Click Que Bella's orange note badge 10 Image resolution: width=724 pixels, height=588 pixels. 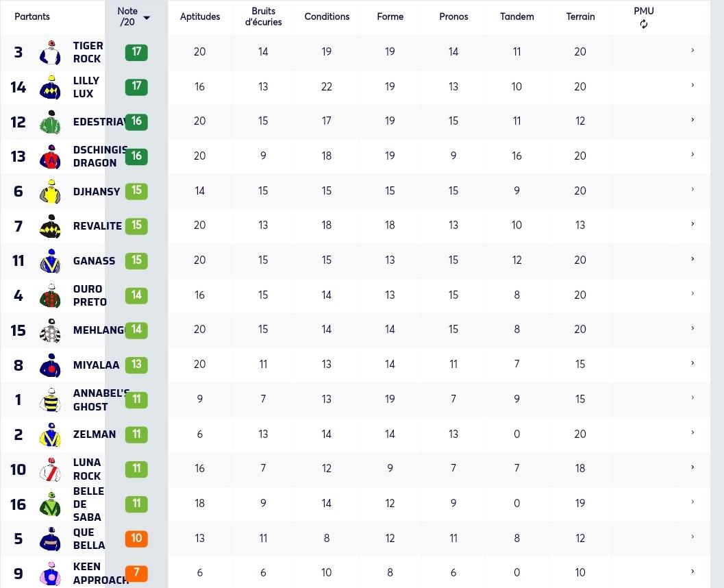click(136, 538)
